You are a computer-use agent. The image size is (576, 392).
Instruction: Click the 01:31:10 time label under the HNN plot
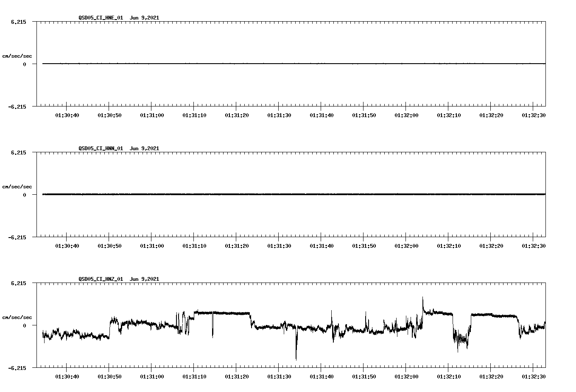click(194, 246)
